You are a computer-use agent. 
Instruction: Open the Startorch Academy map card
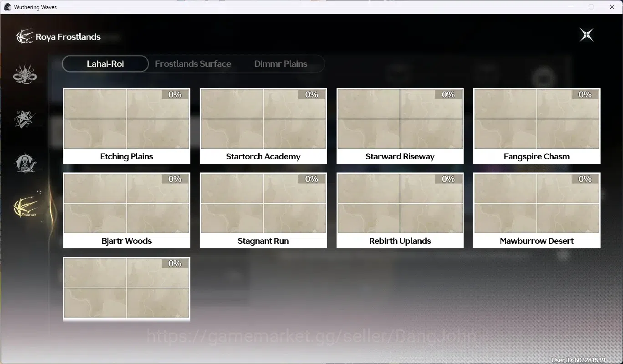(263, 126)
